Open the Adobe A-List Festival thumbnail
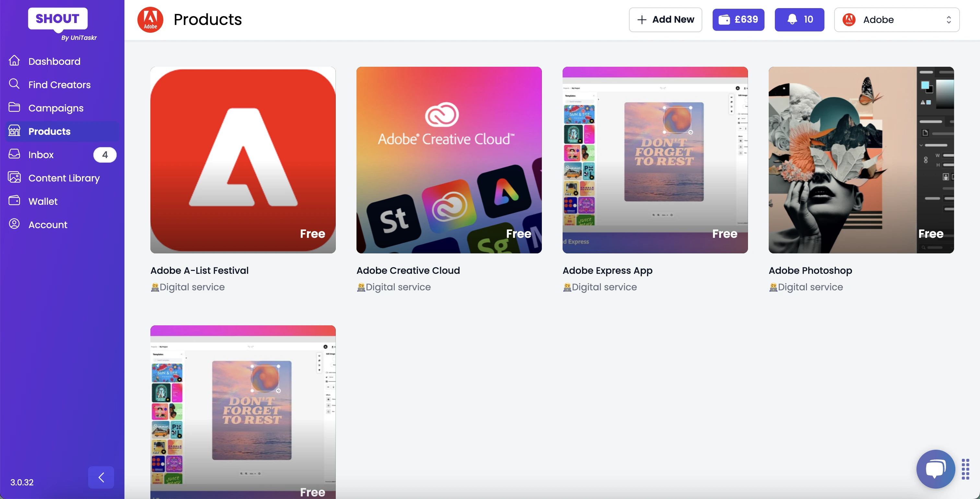980x499 pixels. 243,160
